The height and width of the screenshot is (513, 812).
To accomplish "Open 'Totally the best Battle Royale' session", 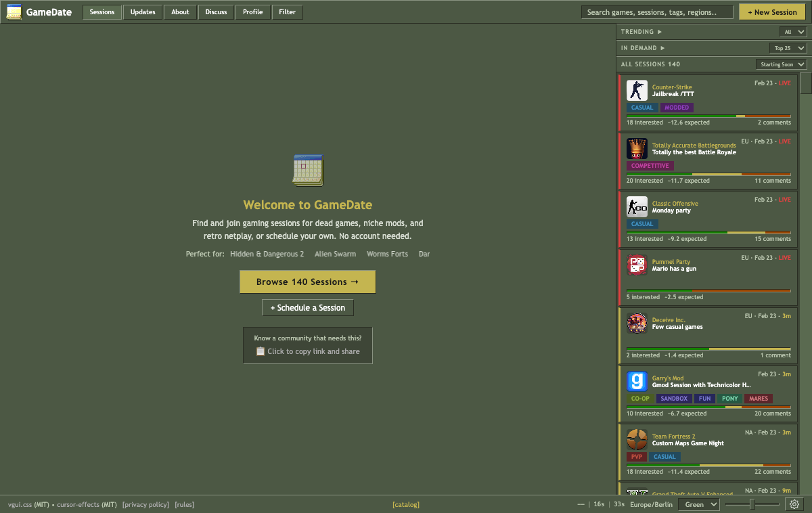I will (x=694, y=152).
